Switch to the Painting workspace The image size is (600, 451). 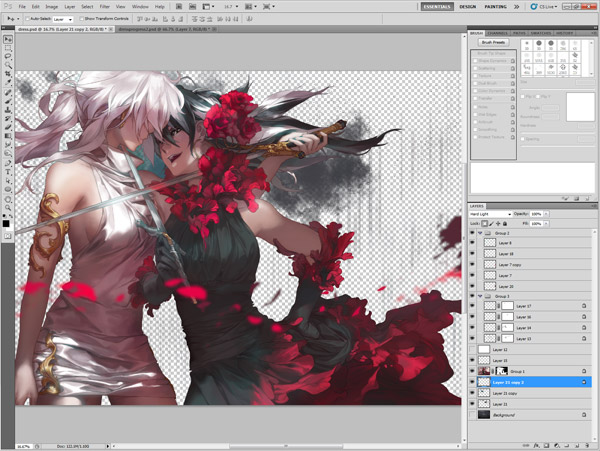click(x=496, y=7)
